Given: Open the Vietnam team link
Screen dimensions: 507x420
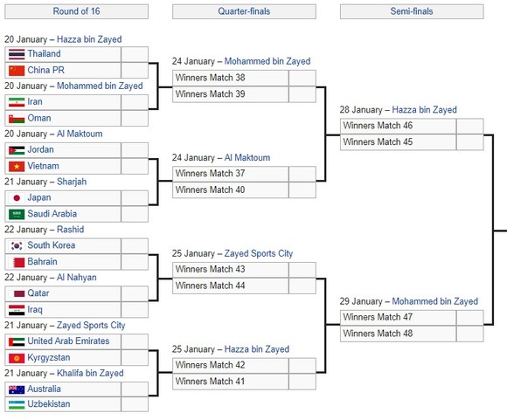Looking at the screenshot, I should tap(43, 166).
